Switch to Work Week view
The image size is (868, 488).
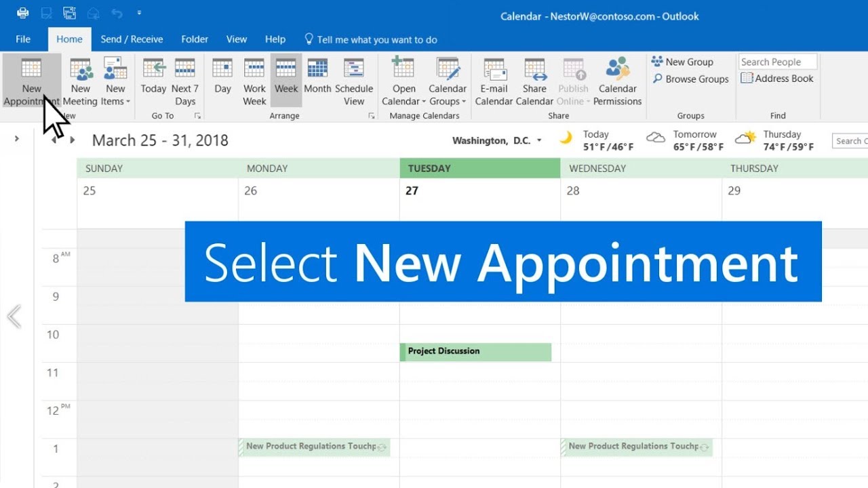click(254, 82)
